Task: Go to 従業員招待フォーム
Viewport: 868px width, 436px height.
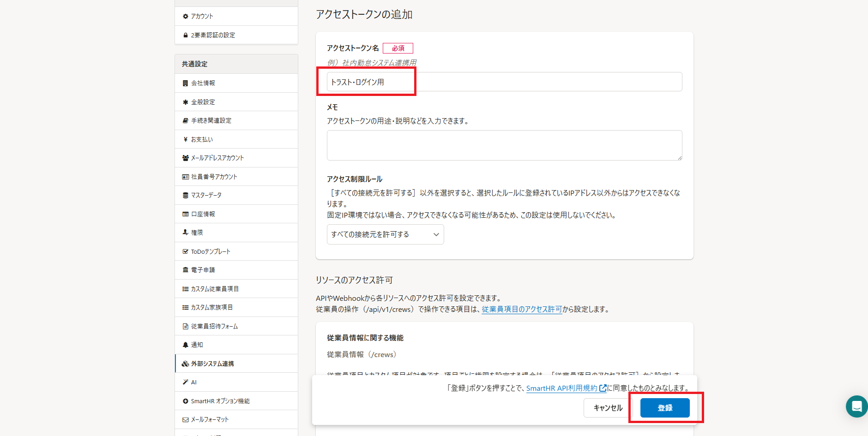Action: tap(236, 326)
